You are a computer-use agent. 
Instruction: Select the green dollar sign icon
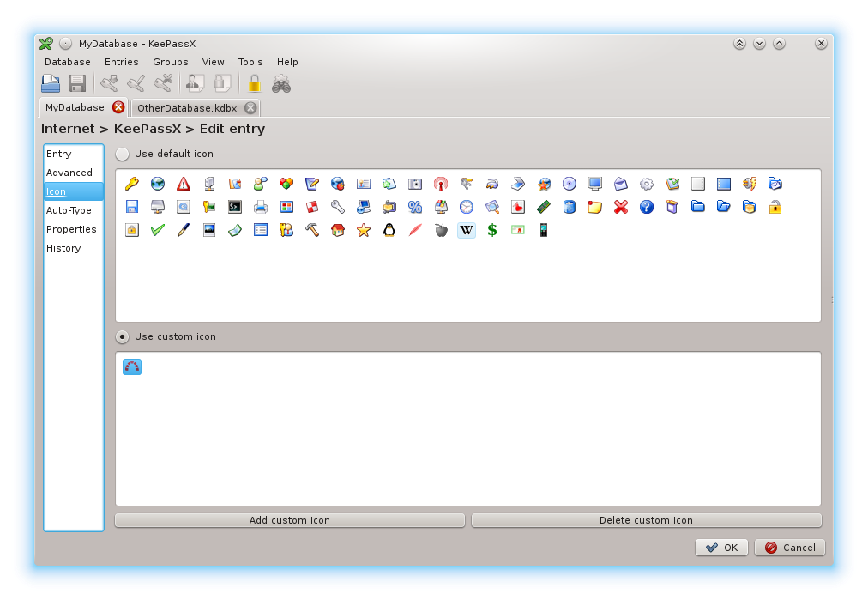point(492,230)
